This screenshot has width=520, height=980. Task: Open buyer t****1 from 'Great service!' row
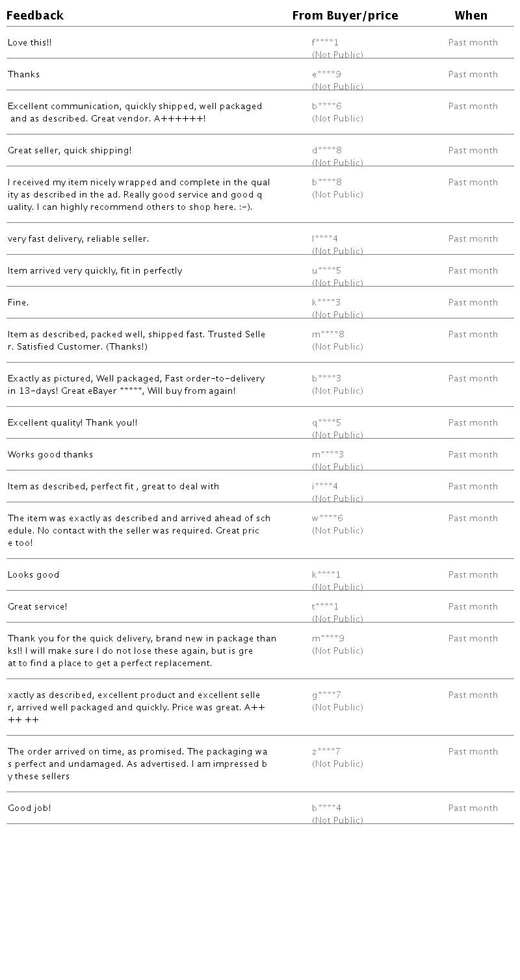coord(325,607)
